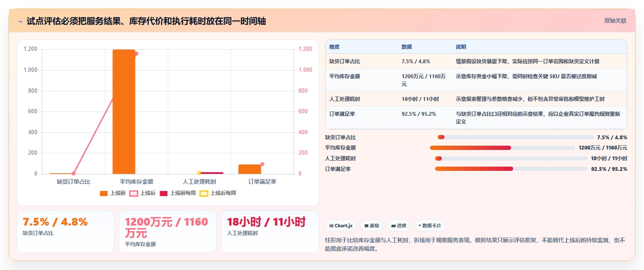Click the 1,200 left axis tick label
This screenshot has height=270, width=644.
pos(30,49)
